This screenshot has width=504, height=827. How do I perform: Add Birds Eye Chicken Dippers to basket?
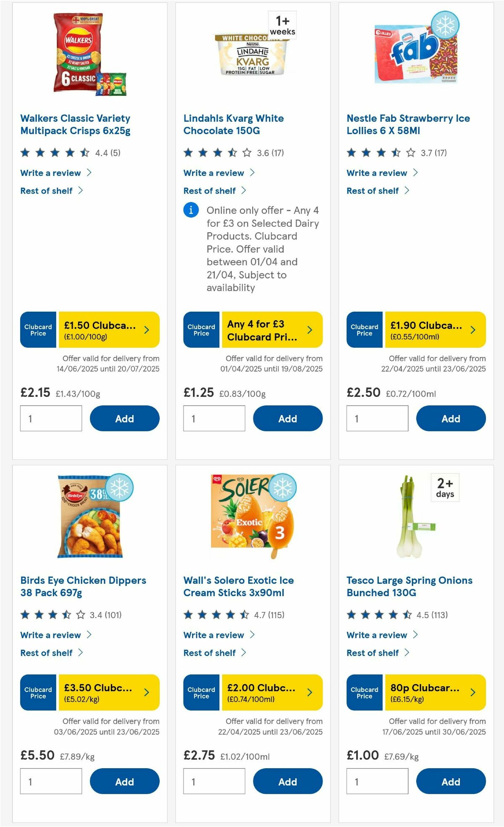tap(124, 782)
